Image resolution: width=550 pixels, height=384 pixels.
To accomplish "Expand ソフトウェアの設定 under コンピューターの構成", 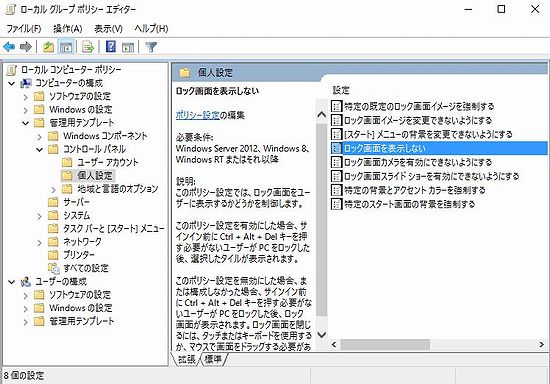I will click(x=26, y=97).
